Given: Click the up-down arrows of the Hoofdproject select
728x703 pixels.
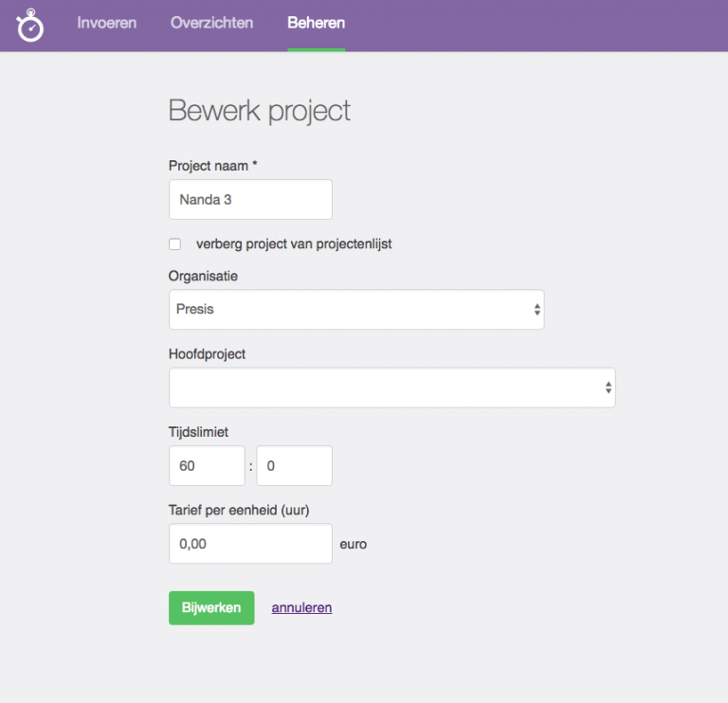Looking at the screenshot, I should (x=609, y=388).
